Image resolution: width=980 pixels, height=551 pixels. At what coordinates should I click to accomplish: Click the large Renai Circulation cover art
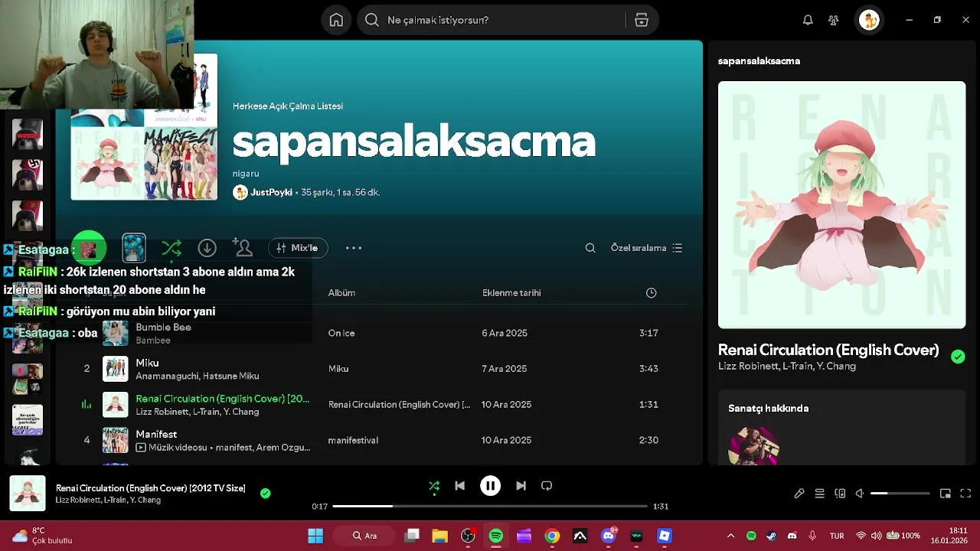coord(841,205)
